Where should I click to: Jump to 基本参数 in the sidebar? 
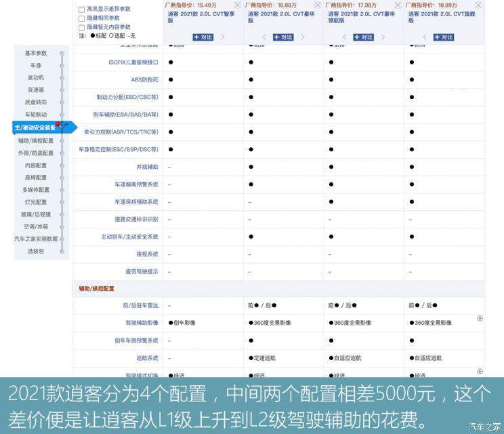36,53
